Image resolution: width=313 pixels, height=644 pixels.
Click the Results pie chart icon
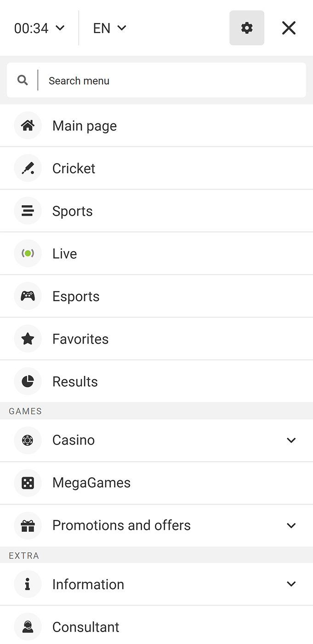click(28, 381)
